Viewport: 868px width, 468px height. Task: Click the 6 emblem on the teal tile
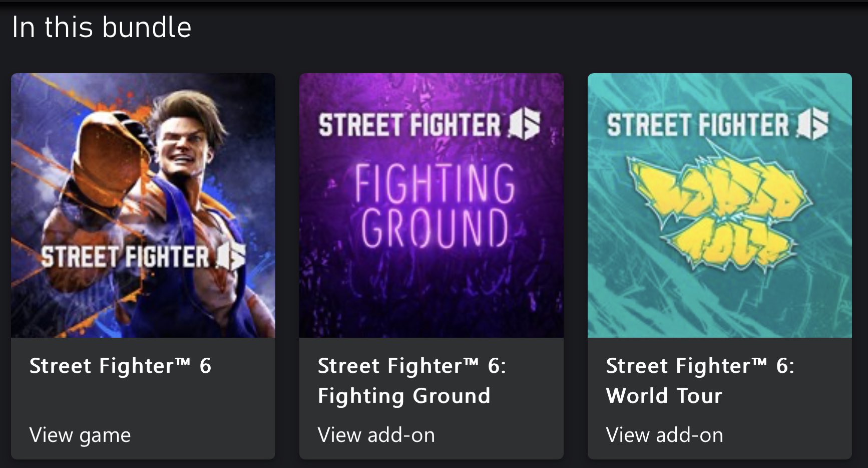pyautogui.click(x=813, y=124)
